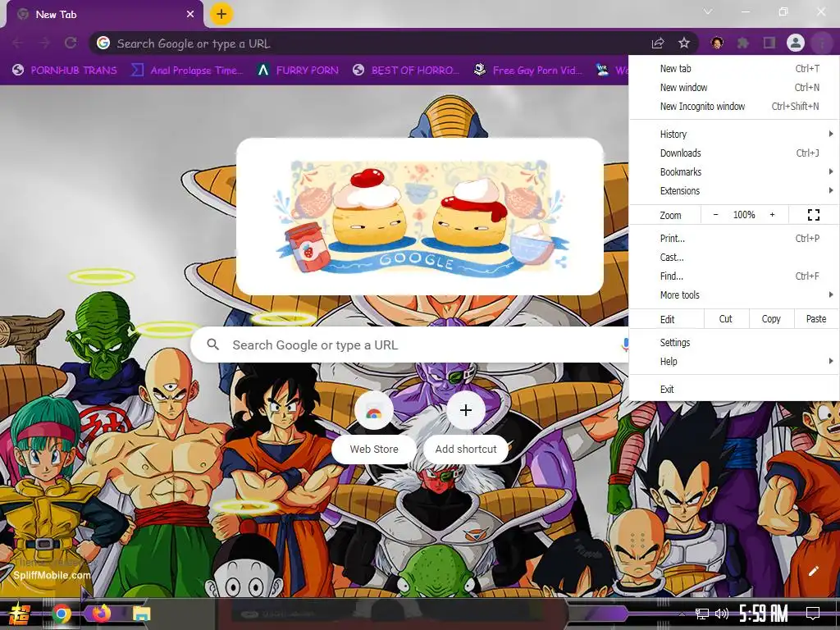
Task: Expand the Bookmarks submenu arrow
Action: pyautogui.click(x=830, y=172)
